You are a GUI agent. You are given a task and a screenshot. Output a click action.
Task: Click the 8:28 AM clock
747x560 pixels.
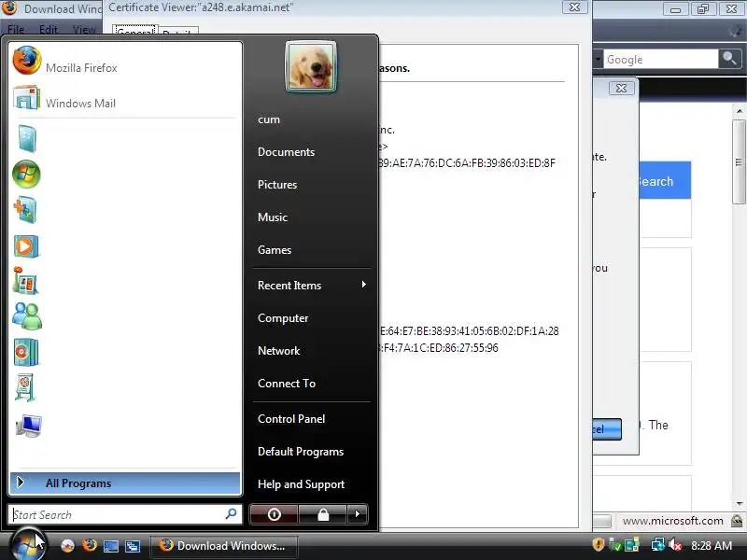(712, 546)
